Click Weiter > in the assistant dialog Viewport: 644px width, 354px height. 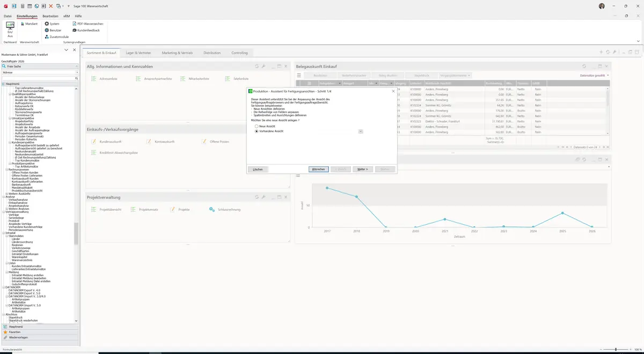(363, 169)
